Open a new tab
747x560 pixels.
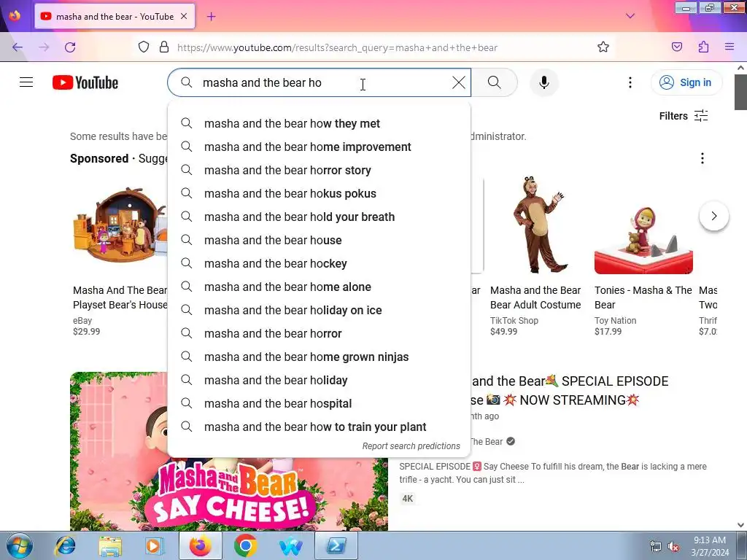point(211,17)
